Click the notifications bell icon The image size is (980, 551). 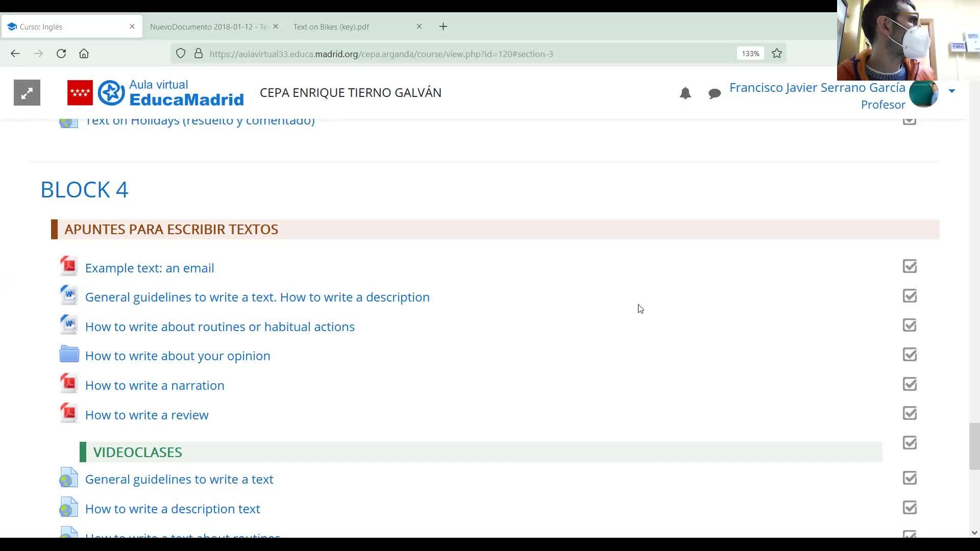[685, 93]
